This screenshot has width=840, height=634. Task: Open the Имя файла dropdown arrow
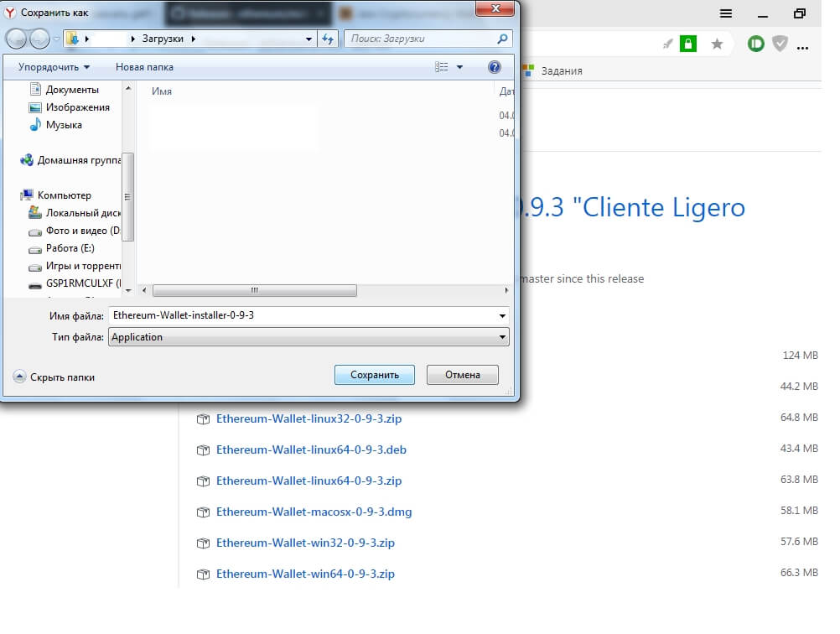(502, 315)
